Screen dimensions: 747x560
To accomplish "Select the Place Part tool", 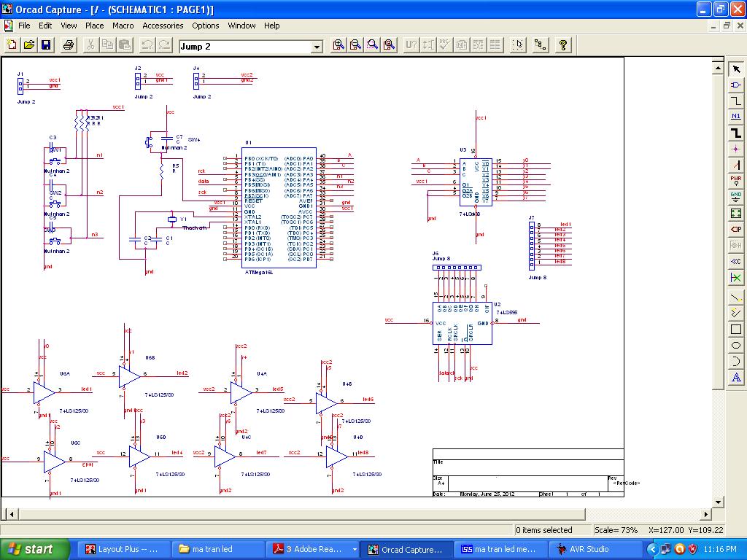I will point(736,85).
